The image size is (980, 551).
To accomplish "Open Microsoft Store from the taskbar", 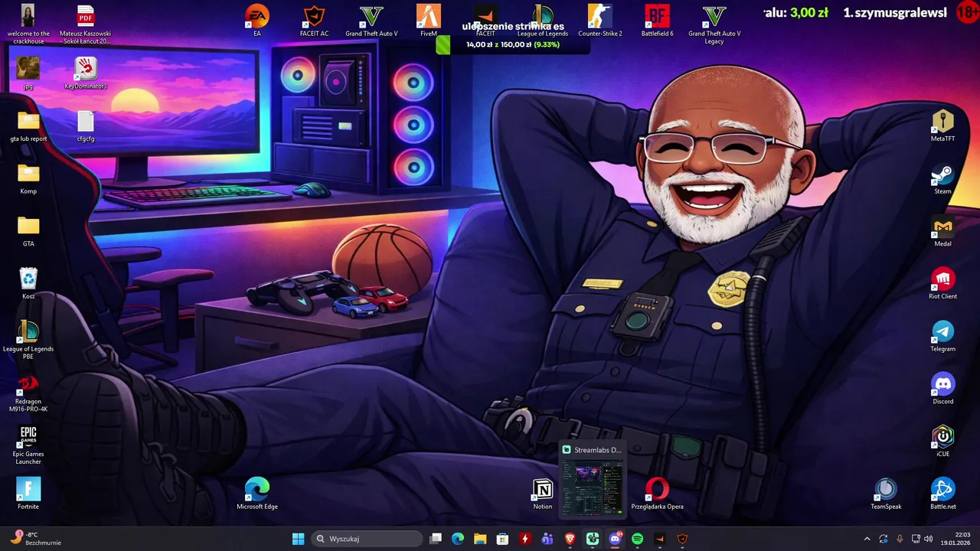I will tap(502, 539).
